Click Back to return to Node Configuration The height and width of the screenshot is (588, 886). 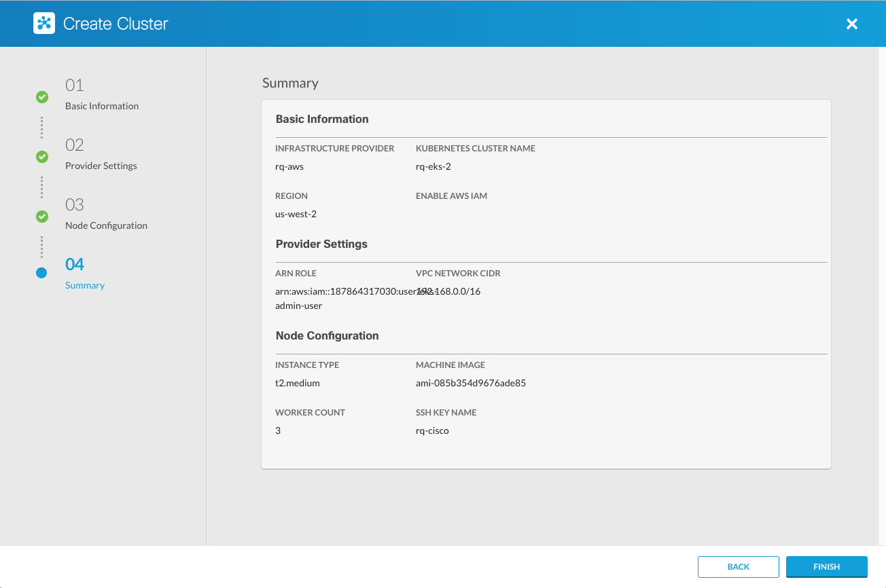pyautogui.click(x=738, y=566)
